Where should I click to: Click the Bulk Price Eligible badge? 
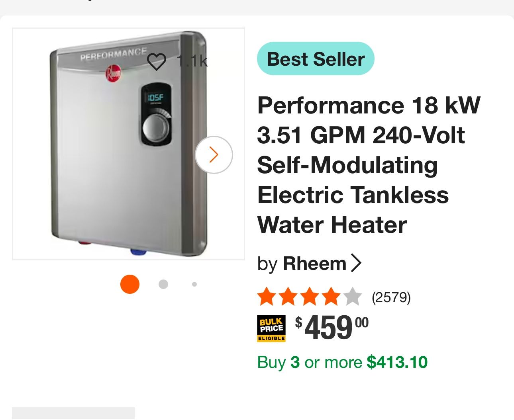coord(271,328)
